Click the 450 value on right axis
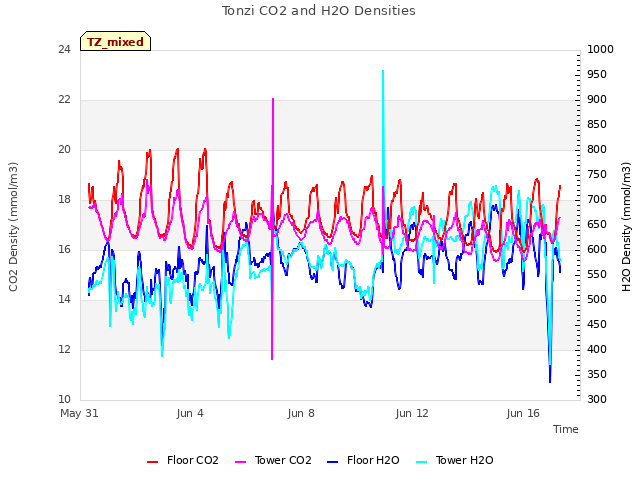The width and height of the screenshot is (640, 480). [597, 324]
